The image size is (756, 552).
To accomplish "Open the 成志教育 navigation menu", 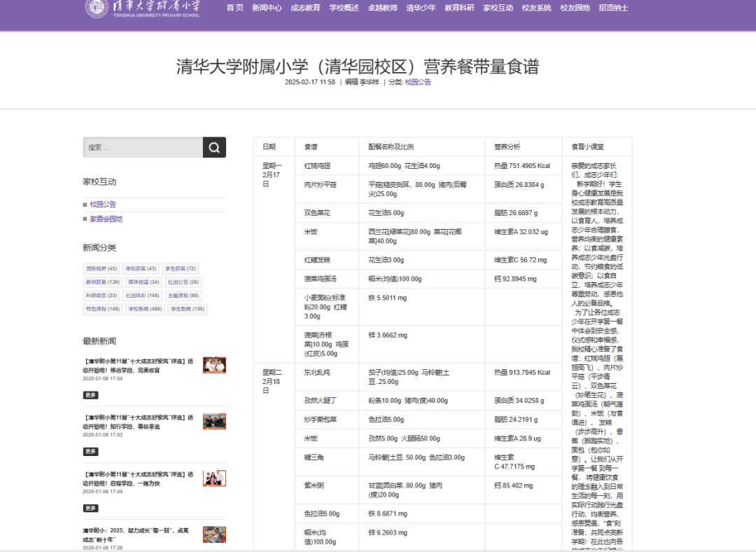I will coord(305,8).
